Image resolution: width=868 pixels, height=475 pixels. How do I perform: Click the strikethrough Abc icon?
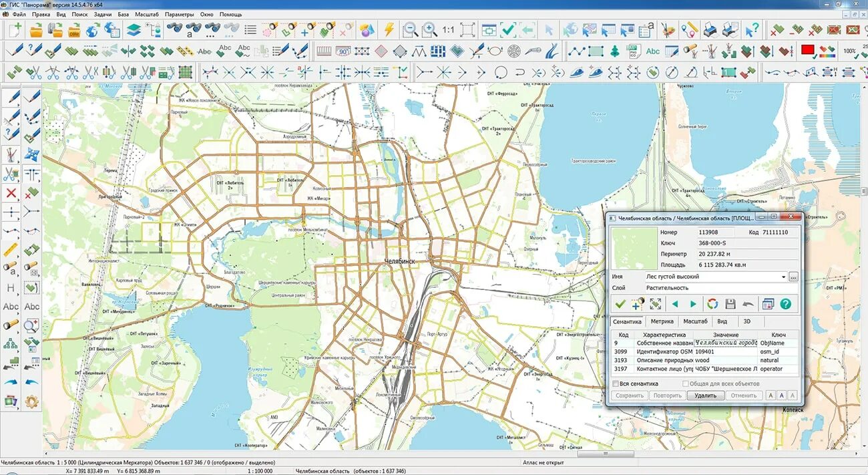pyautogui.click(x=205, y=51)
